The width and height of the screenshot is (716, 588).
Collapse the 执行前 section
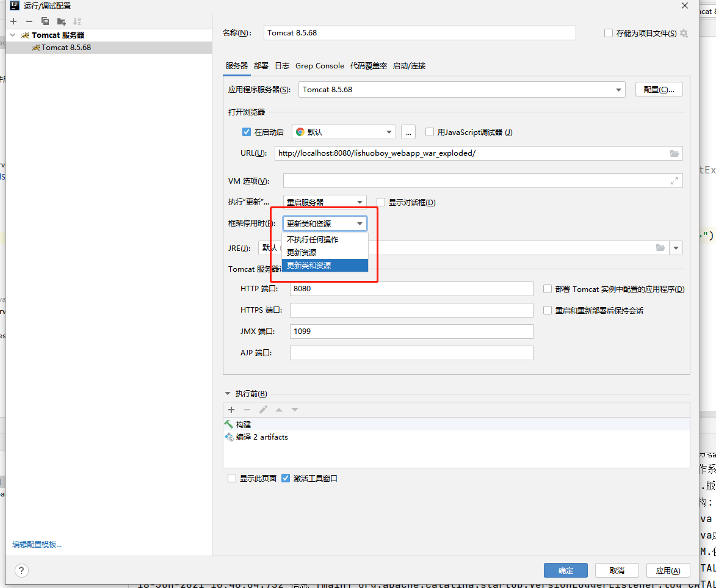tap(228, 393)
